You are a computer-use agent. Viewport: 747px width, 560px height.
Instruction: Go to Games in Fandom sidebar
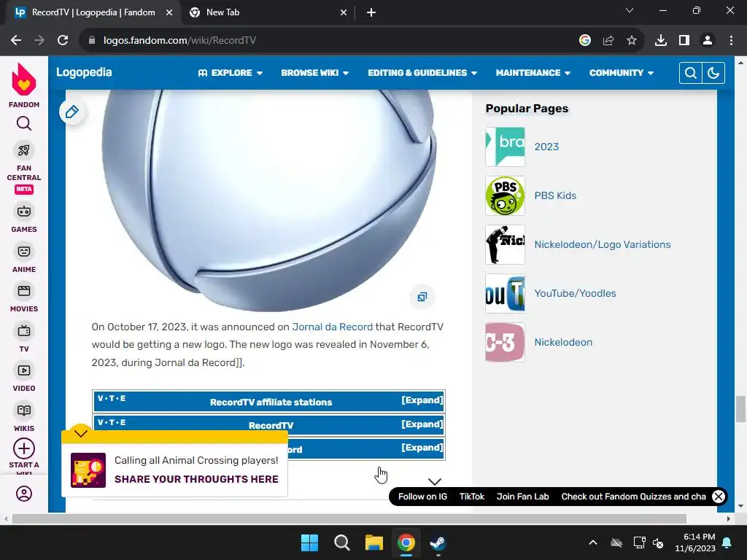coord(24,211)
